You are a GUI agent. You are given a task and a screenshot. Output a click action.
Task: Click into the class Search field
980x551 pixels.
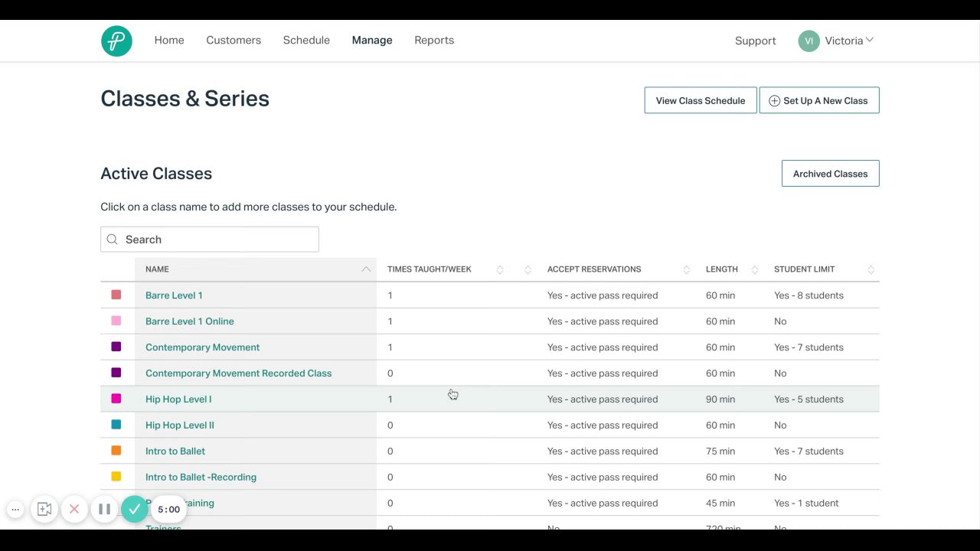click(218, 240)
